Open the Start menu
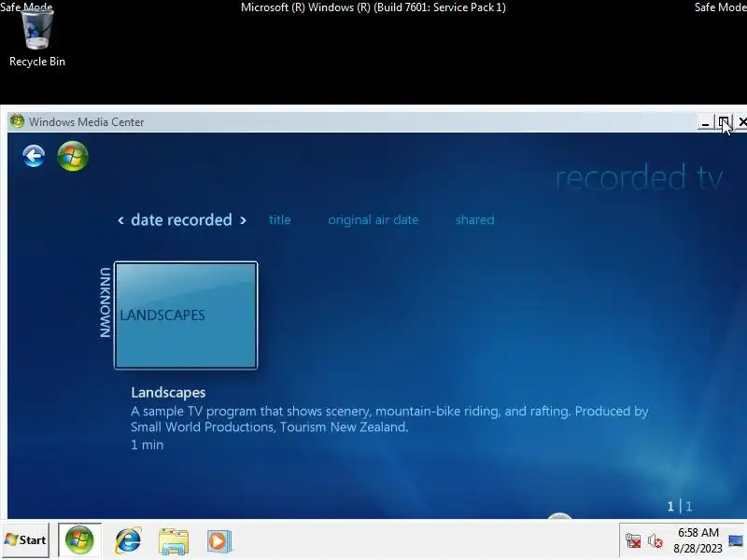 point(25,540)
